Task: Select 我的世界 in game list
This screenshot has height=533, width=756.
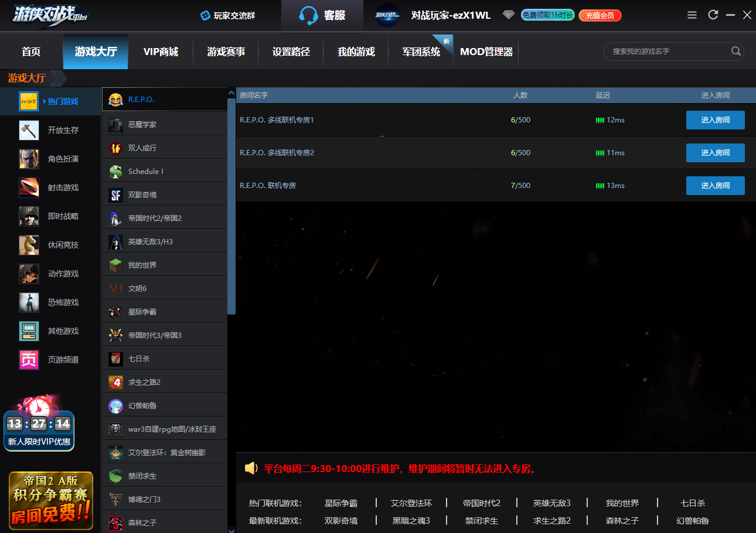Action: point(142,265)
